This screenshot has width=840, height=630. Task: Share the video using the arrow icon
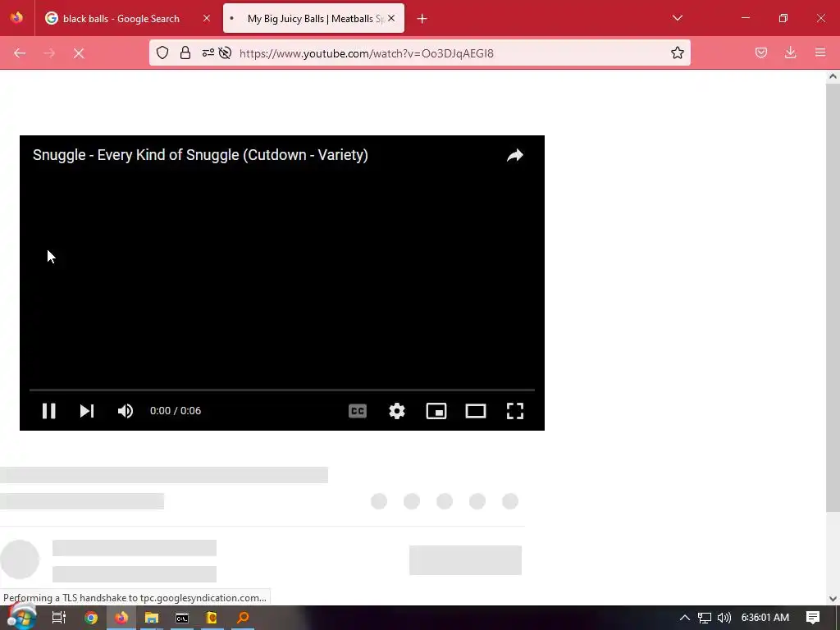point(515,155)
